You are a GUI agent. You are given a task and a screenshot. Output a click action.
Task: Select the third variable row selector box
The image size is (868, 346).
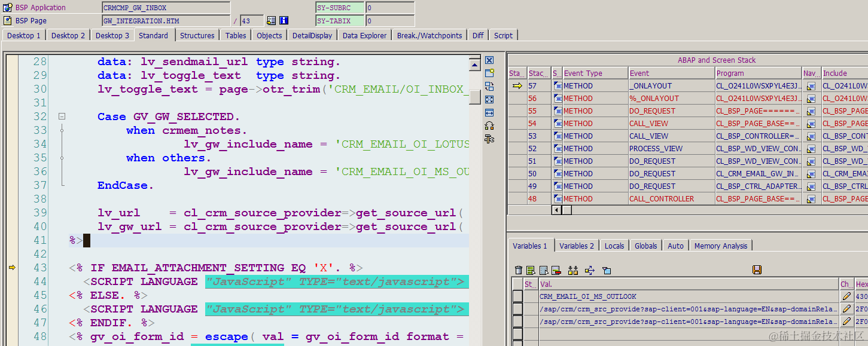tap(517, 321)
